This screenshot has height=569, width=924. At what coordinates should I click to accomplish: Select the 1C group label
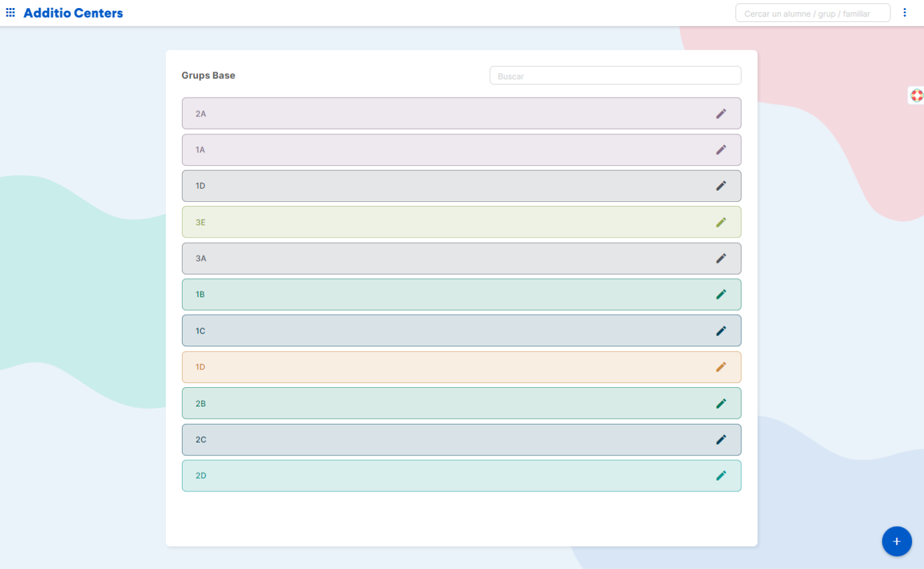click(x=200, y=331)
